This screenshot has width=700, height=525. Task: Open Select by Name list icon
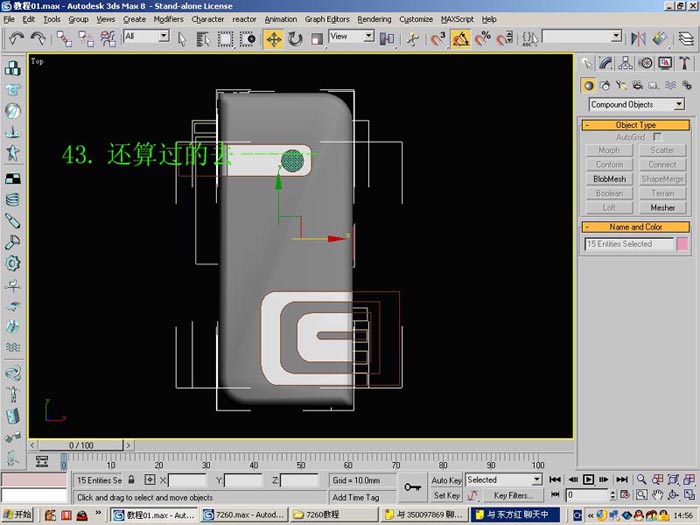click(x=203, y=39)
